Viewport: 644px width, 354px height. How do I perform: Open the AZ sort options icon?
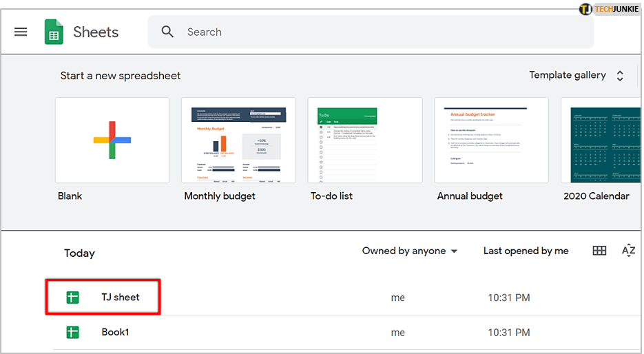(628, 251)
